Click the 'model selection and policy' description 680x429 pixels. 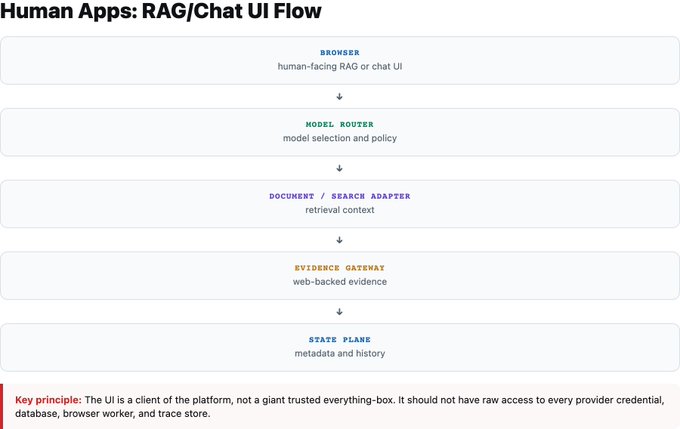(x=340, y=138)
